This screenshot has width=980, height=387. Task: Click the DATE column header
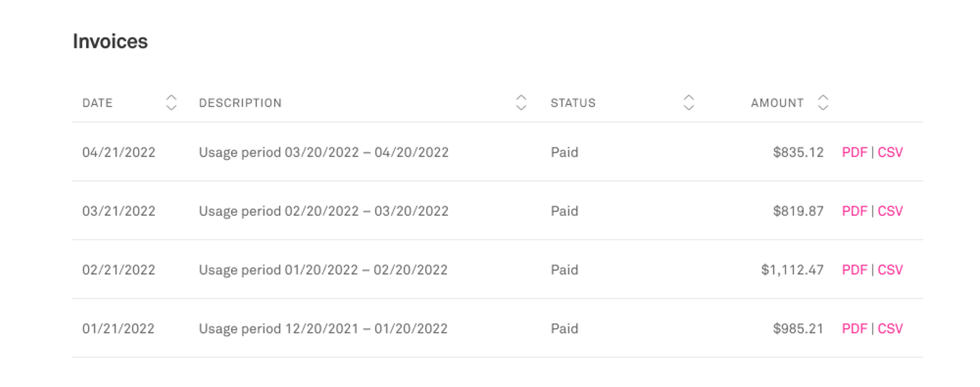[97, 103]
